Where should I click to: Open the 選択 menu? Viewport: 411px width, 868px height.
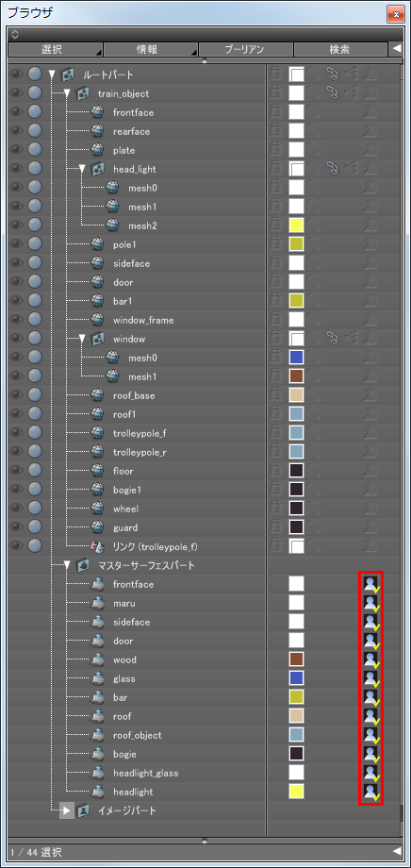tap(56, 49)
